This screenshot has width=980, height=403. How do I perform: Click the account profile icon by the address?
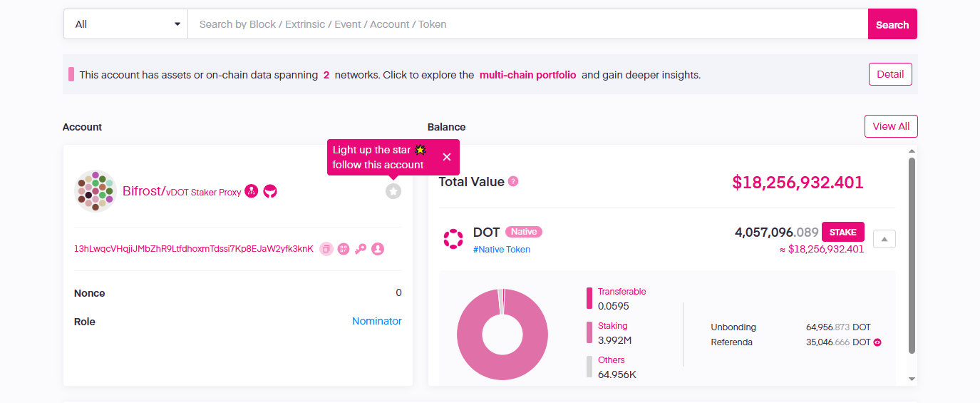tap(378, 249)
